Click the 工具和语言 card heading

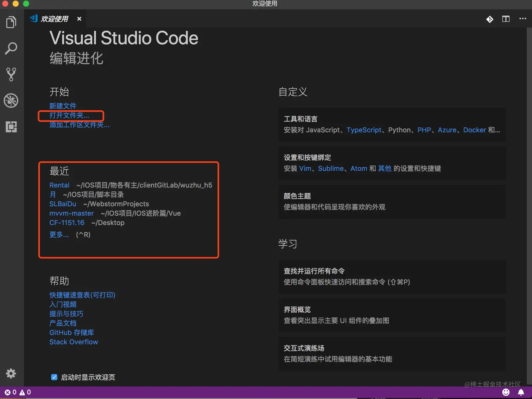click(300, 119)
